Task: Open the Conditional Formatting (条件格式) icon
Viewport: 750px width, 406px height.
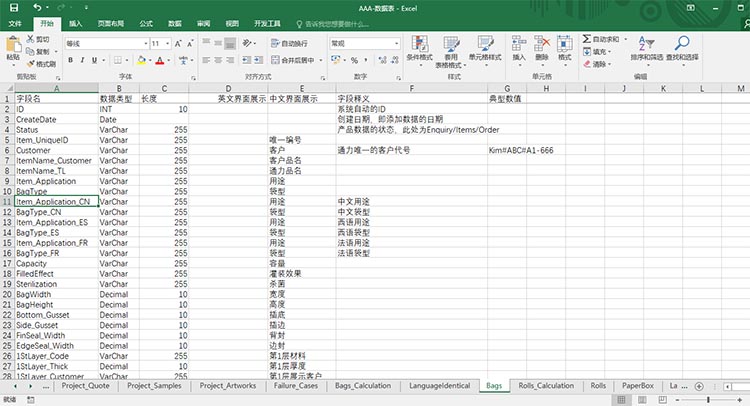Action: coord(419,44)
